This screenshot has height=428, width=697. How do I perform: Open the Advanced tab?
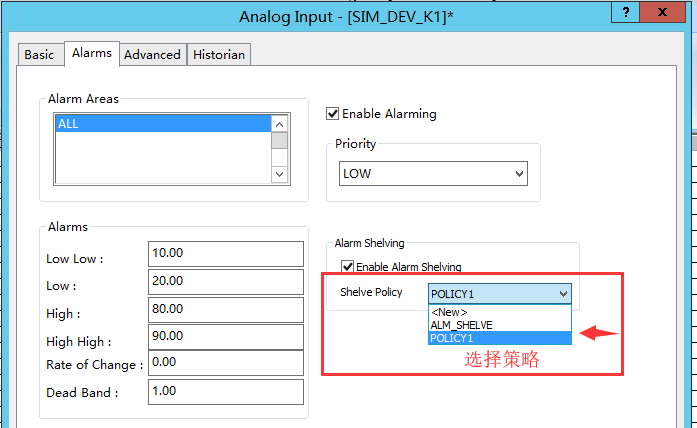pos(152,55)
